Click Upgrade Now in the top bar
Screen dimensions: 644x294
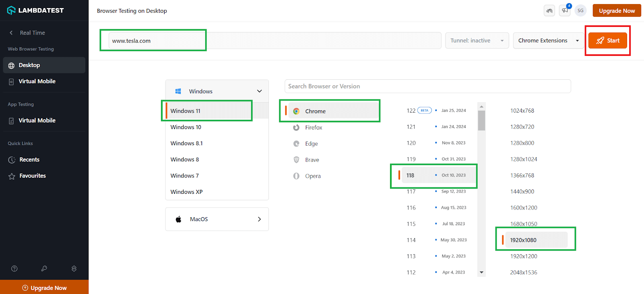click(617, 11)
